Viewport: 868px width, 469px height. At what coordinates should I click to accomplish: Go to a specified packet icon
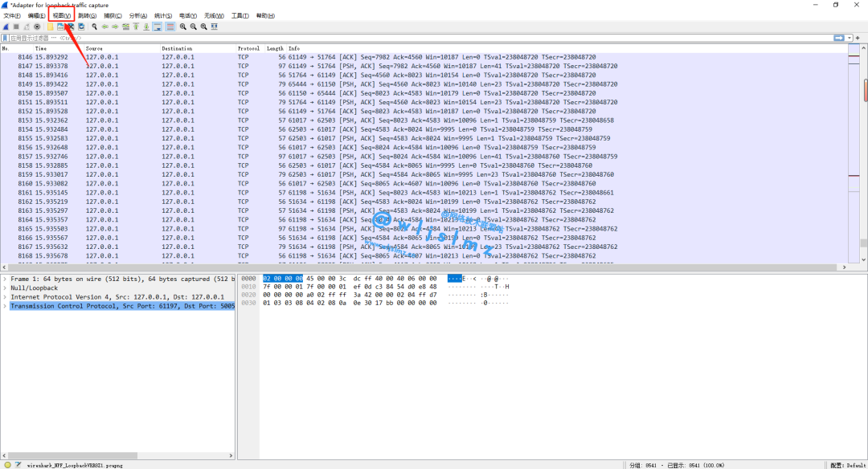coord(125,27)
